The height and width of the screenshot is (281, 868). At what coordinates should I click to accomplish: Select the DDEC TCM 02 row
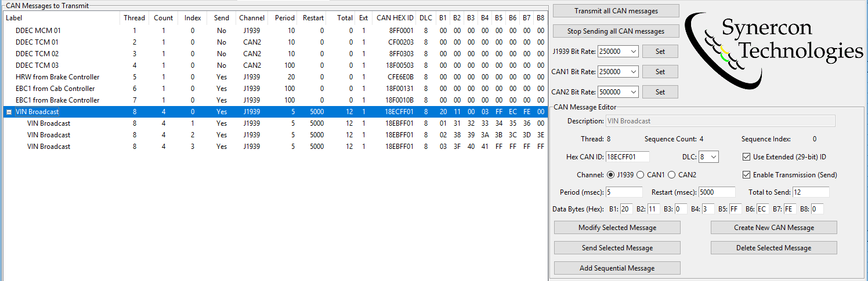coord(275,54)
